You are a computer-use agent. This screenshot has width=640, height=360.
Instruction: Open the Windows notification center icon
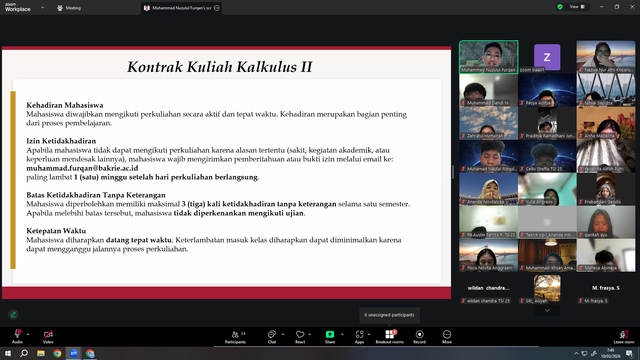pyautogui.click(x=630, y=353)
